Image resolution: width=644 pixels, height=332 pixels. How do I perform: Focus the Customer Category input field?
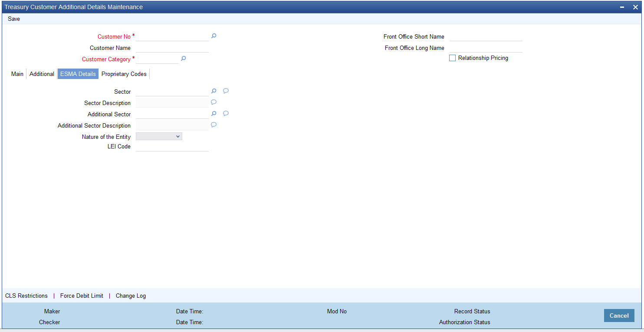pos(157,59)
